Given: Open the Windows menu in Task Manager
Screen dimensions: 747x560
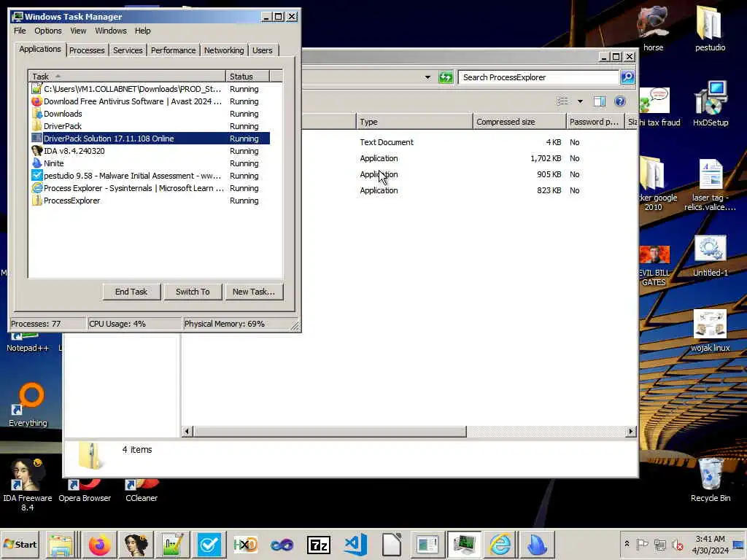Looking at the screenshot, I should [x=111, y=31].
